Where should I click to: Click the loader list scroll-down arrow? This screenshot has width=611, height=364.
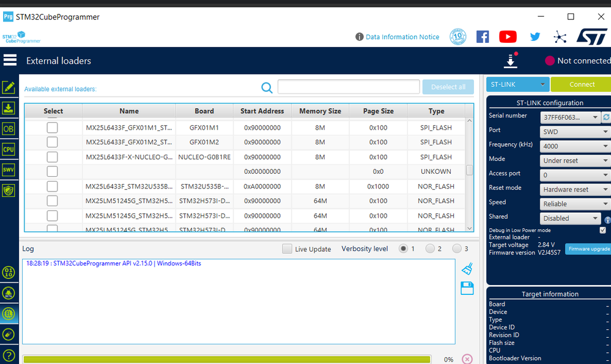coord(470,228)
